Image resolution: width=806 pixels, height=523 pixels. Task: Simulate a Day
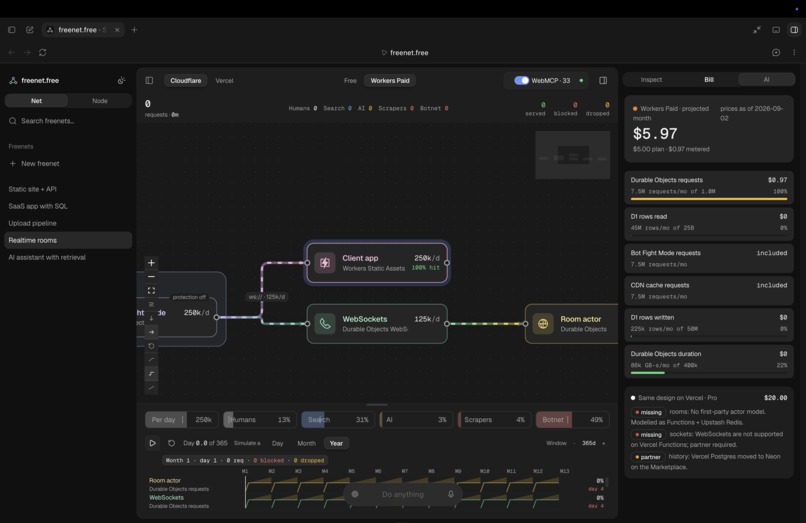pos(278,443)
